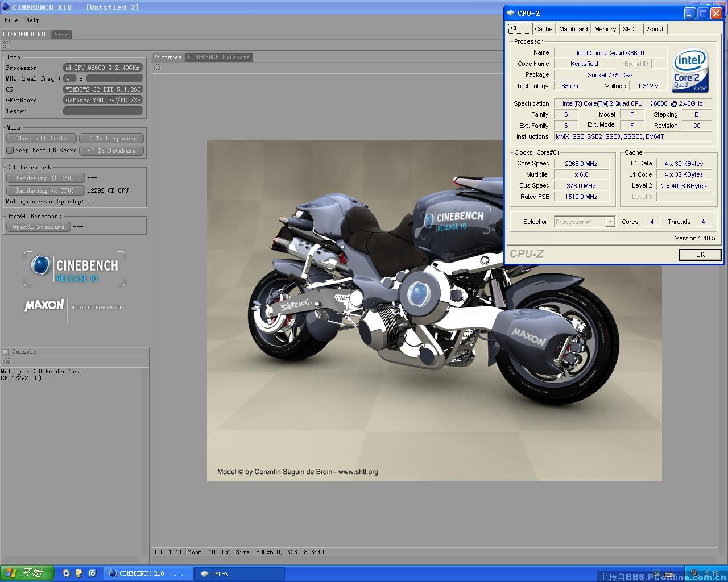Click the Tester input field

point(102,110)
